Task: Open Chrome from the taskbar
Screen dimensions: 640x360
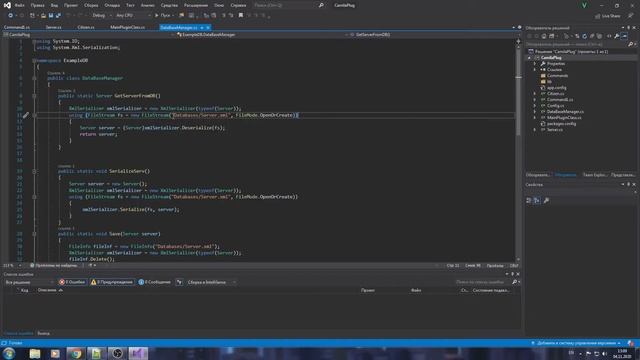Action: coord(76,353)
